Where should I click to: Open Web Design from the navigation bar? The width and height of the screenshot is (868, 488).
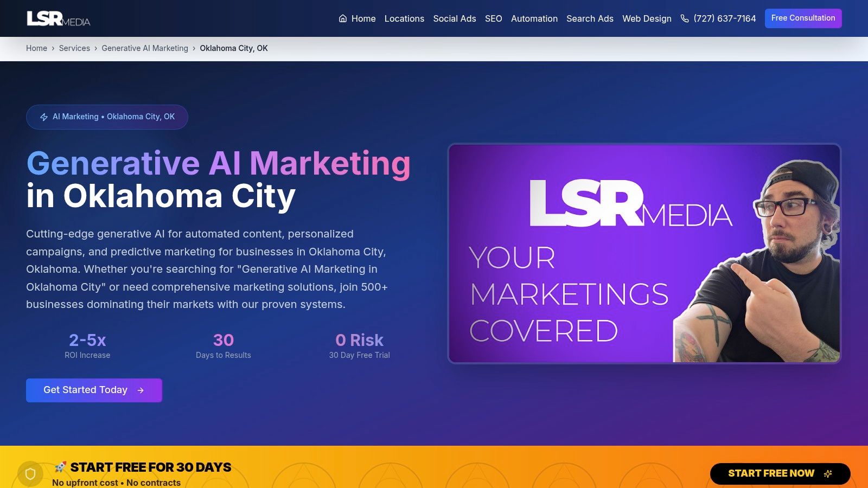[x=647, y=18]
